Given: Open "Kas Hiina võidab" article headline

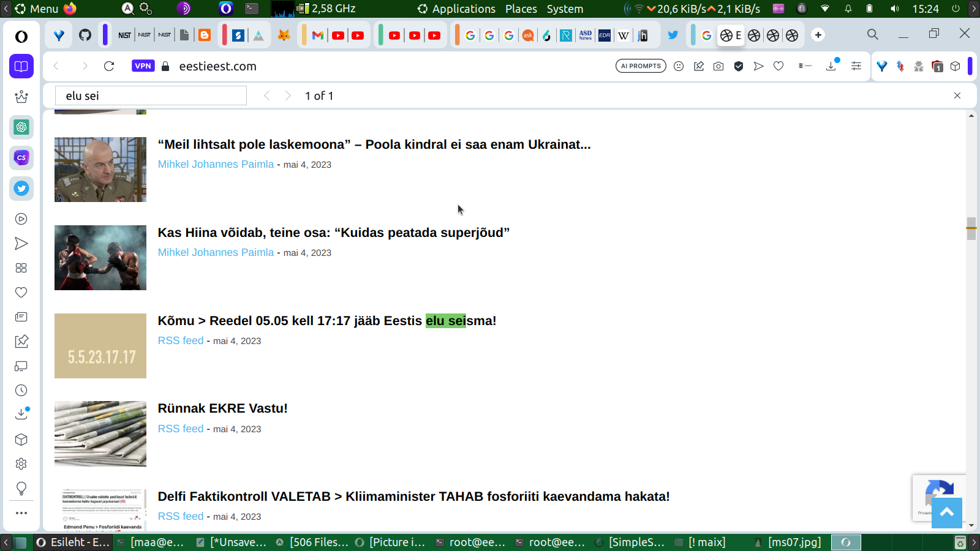Looking at the screenshot, I should [334, 233].
